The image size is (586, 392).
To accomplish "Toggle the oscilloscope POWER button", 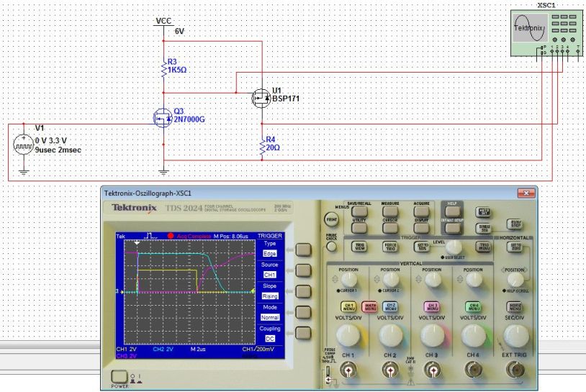I will (120, 377).
